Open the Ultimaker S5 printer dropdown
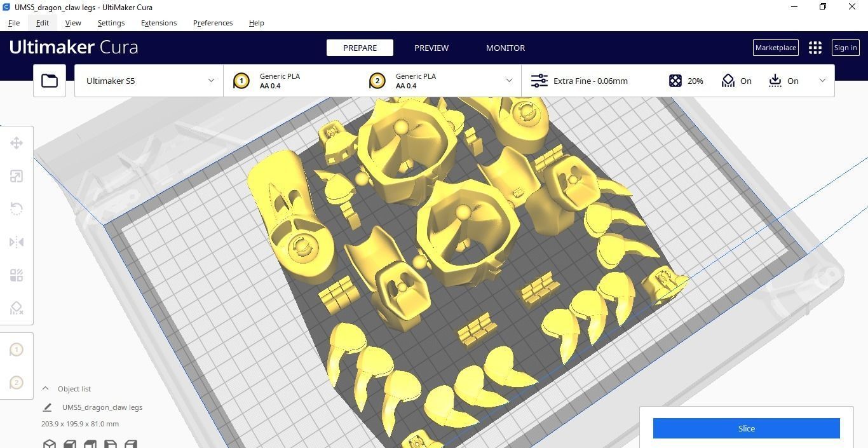 [x=149, y=81]
